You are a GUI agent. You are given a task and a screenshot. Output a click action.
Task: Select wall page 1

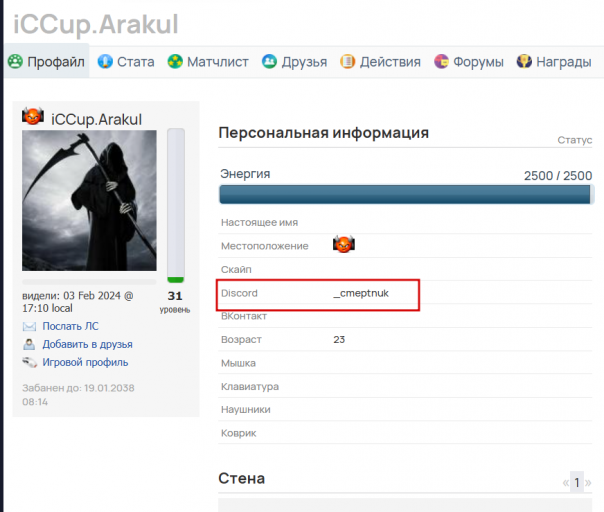click(577, 482)
